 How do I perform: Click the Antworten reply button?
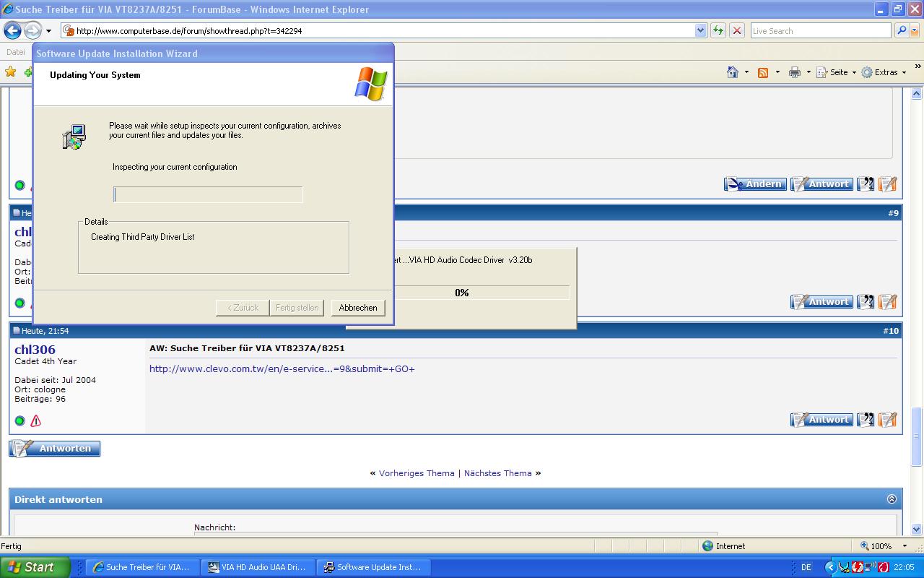55,449
